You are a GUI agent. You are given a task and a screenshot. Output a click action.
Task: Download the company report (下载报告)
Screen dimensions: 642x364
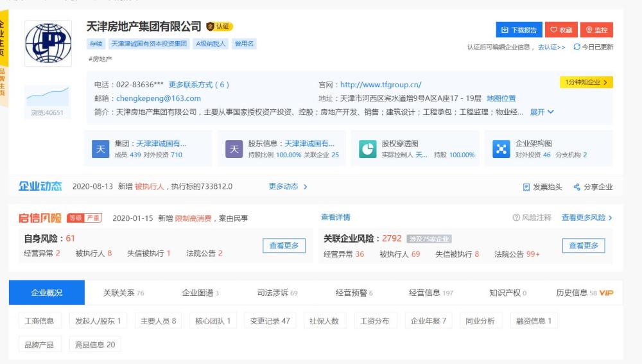(519, 30)
